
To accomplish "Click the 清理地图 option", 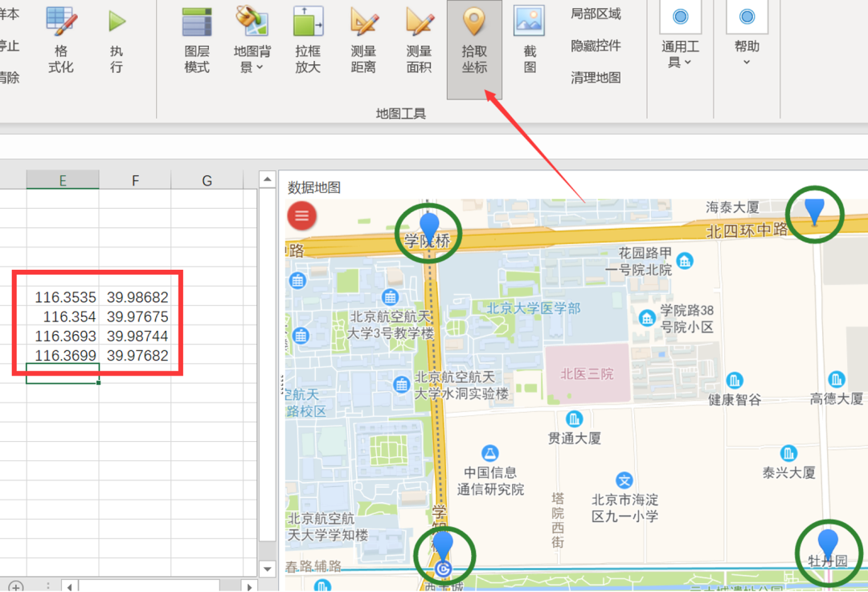I will pos(596,77).
